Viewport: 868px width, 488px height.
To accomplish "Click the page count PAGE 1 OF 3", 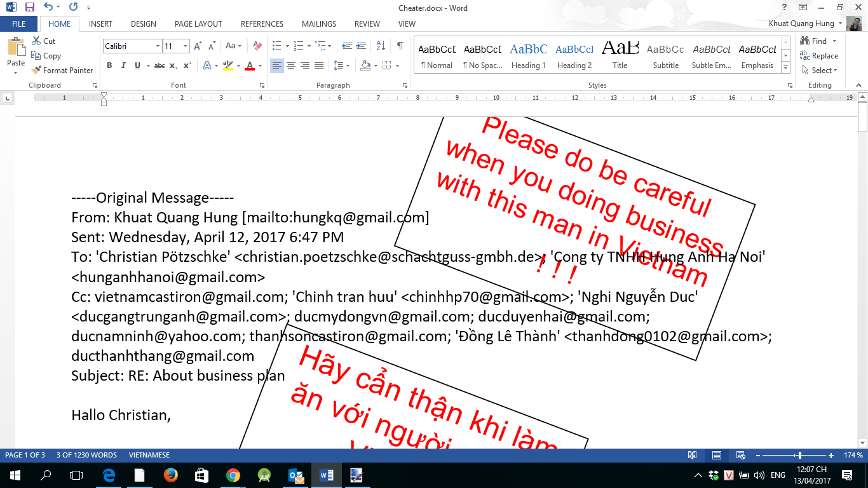I will (x=25, y=455).
